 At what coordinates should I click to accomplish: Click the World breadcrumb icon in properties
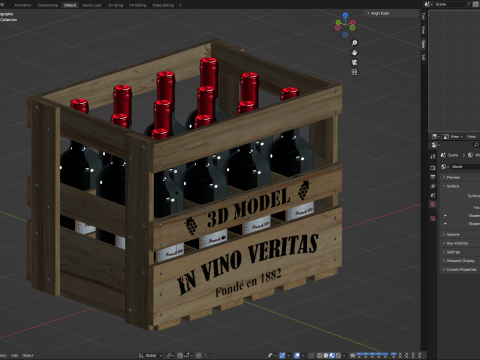(x=470, y=155)
